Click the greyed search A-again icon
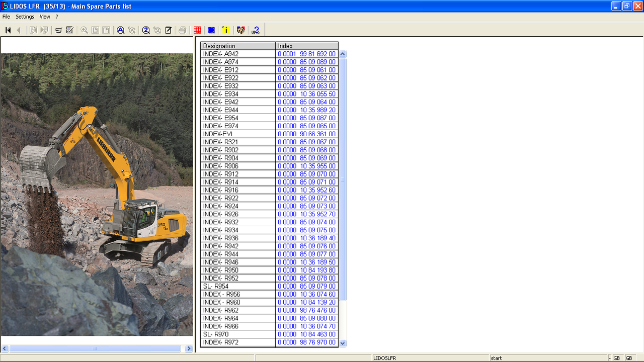644x362 pixels. (x=132, y=30)
